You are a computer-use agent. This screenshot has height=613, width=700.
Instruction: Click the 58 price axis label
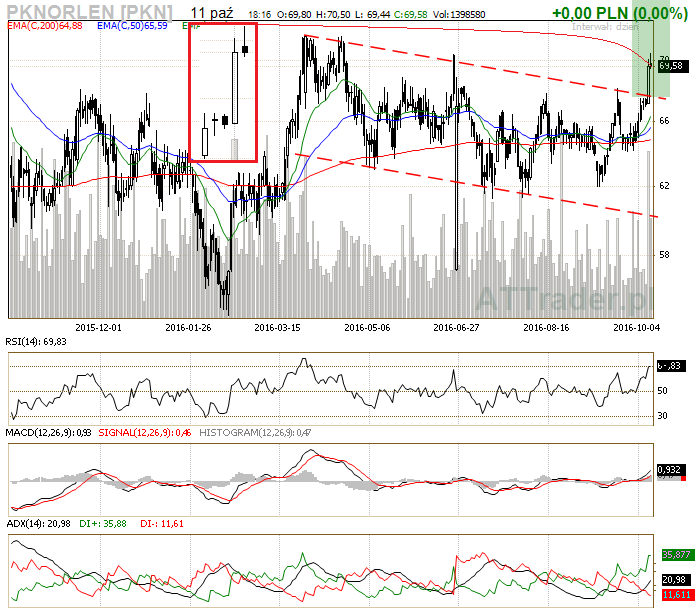click(x=664, y=255)
